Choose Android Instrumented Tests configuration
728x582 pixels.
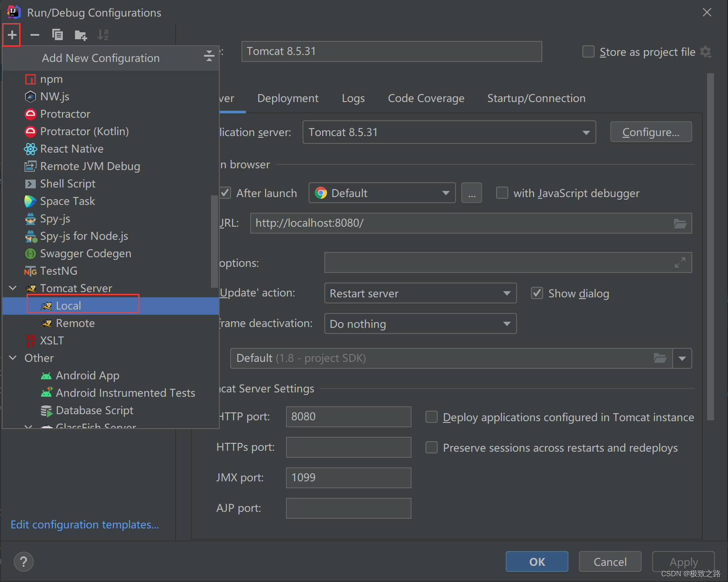111,393
